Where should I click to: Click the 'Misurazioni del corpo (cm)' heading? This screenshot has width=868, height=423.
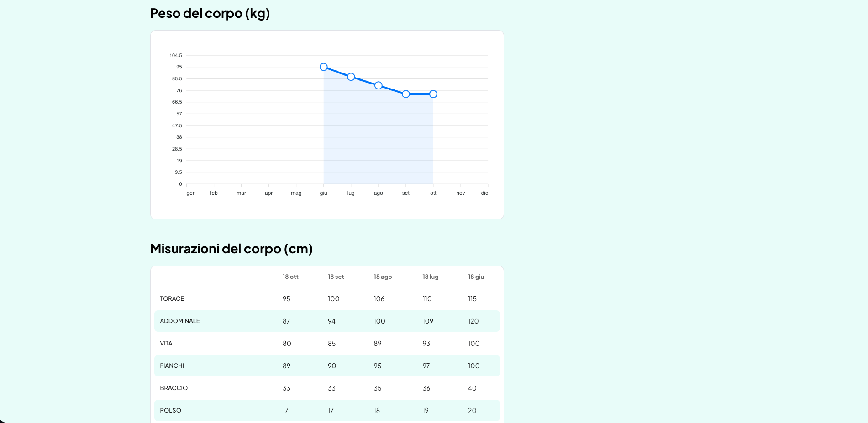tap(231, 249)
